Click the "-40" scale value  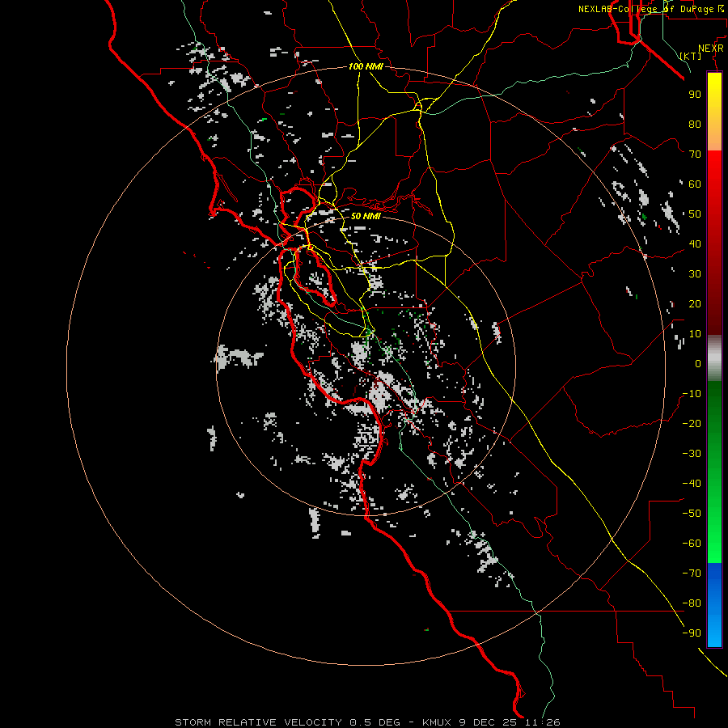click(x=692, y=484)
